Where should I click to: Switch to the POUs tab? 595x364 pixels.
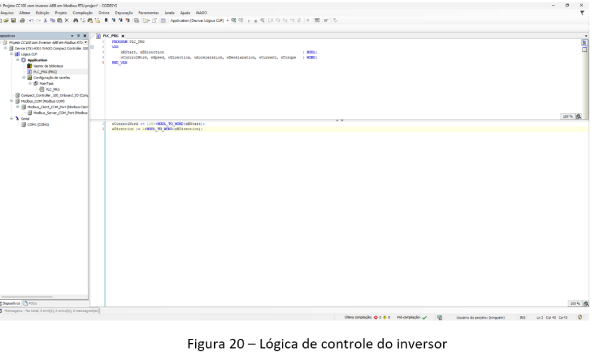pyautogui.click(x=30, y=303)
